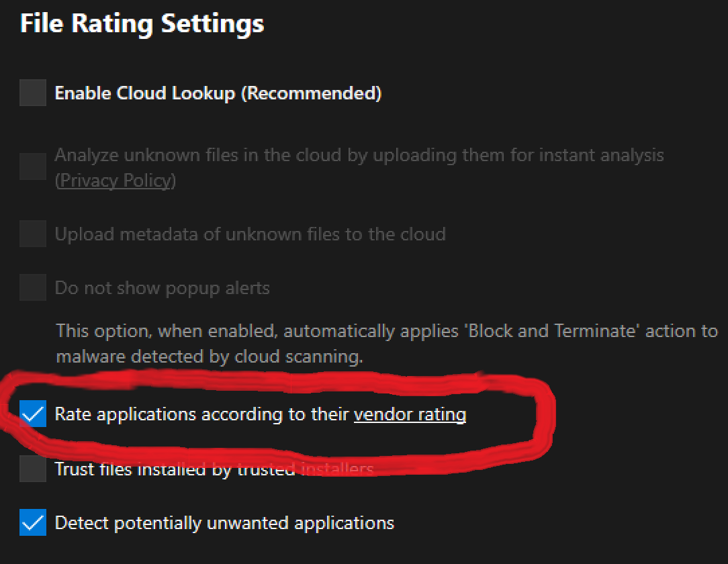Click the 'Detect potentially unwanted applications' label text
Screen dimensions: 728x564
(x=224, y=522)
